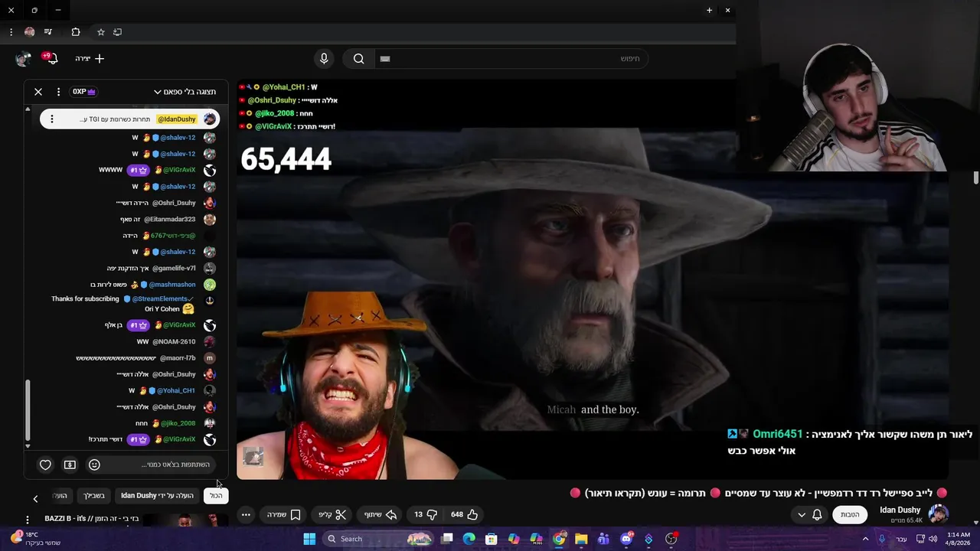The image size is (980, 551).
Task: Click the heart reaction in chat
Action: 45,465
